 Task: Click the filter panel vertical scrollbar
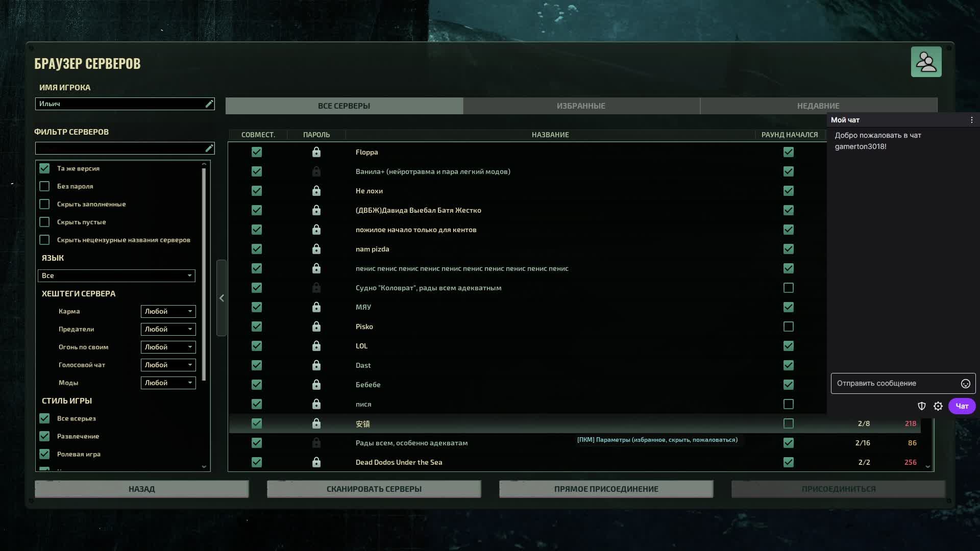point(204,274)
